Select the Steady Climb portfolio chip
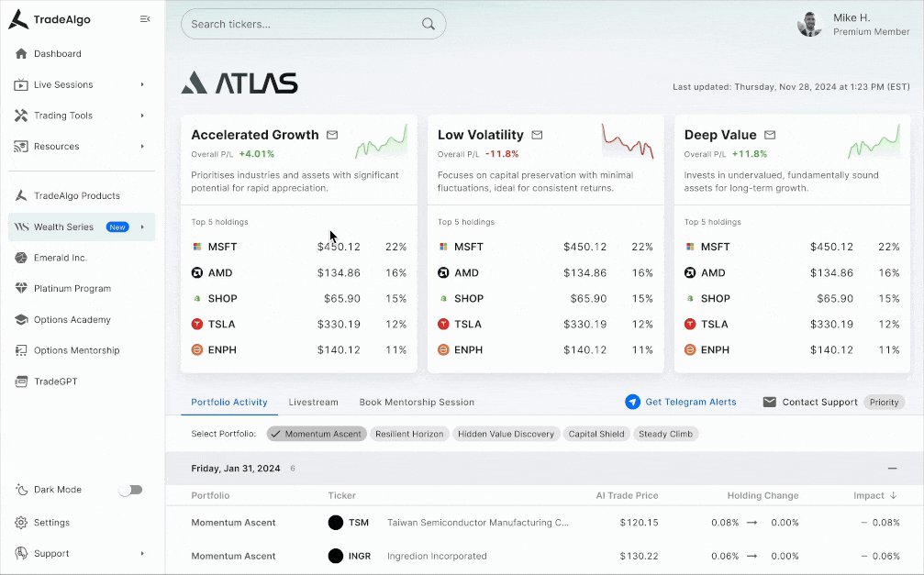 coord(666,434)
